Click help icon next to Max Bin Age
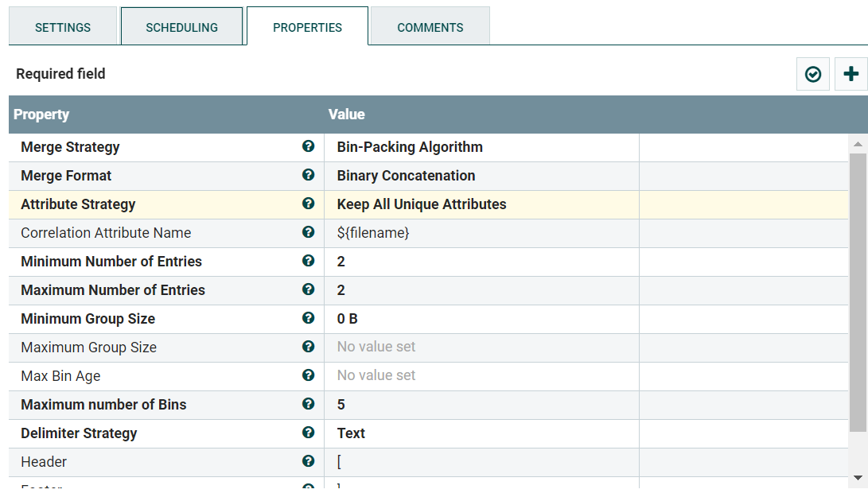868x497 pixels. coord(308,375)
